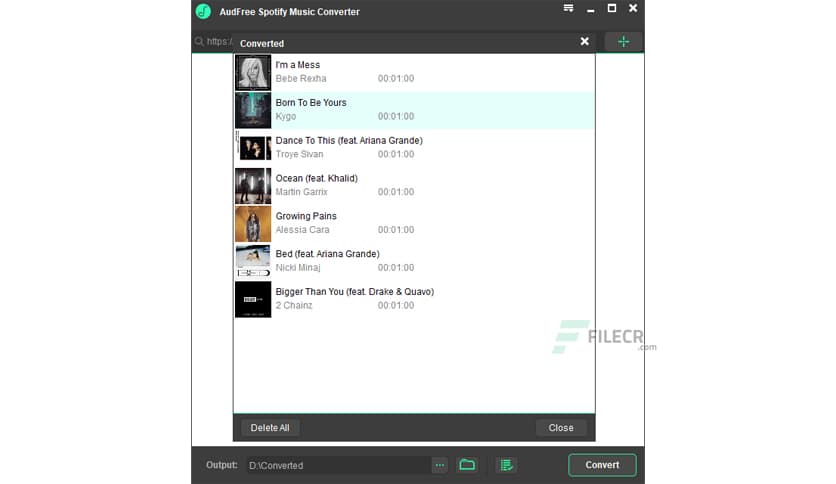Close the Converted panel with X

(585, 42)
